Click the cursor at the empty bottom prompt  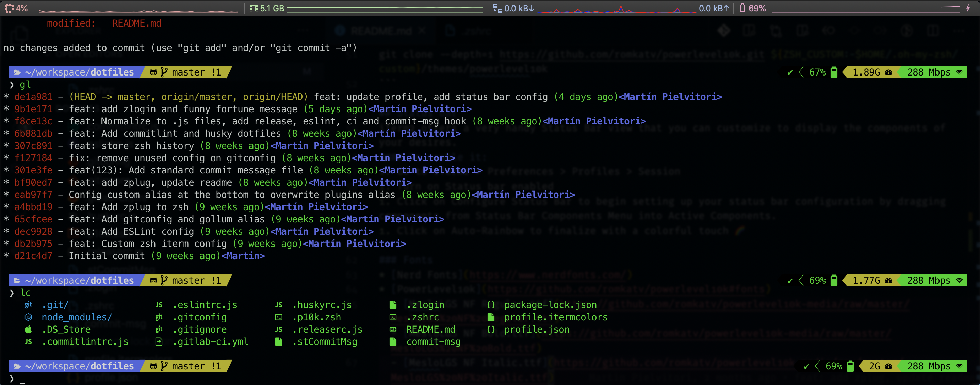(22, 382)
